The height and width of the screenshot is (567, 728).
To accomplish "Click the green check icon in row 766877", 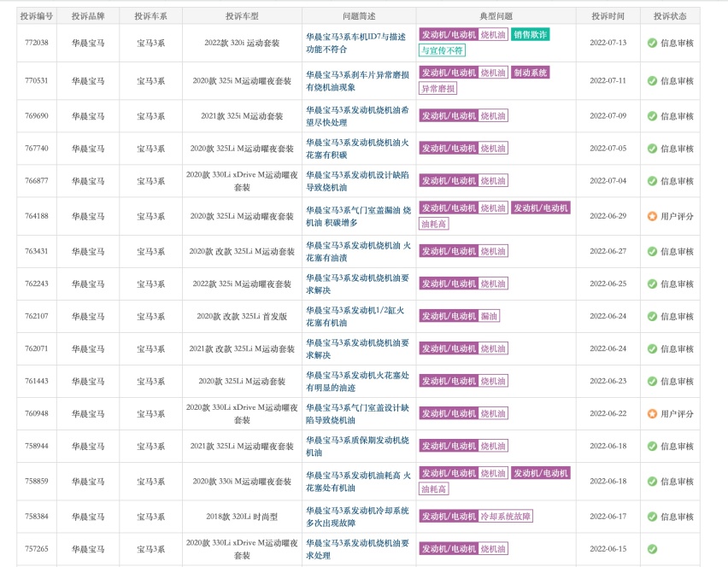I will pyautogui.click(x=652, y=181).
